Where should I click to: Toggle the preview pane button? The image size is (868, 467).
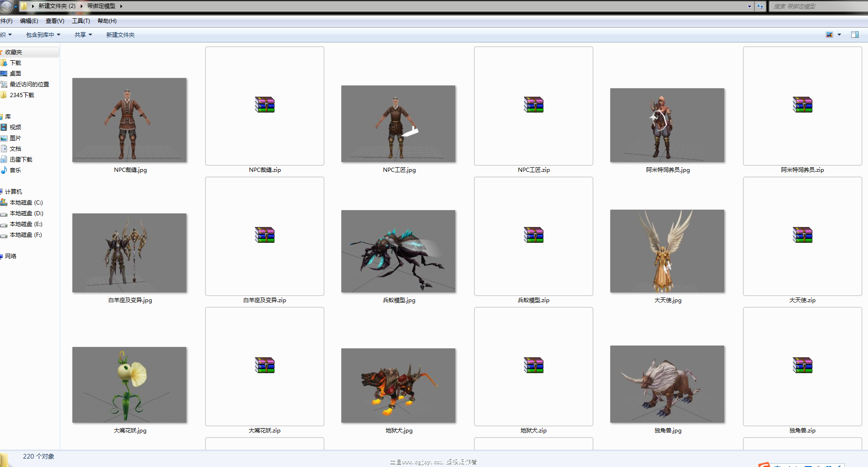855,35
